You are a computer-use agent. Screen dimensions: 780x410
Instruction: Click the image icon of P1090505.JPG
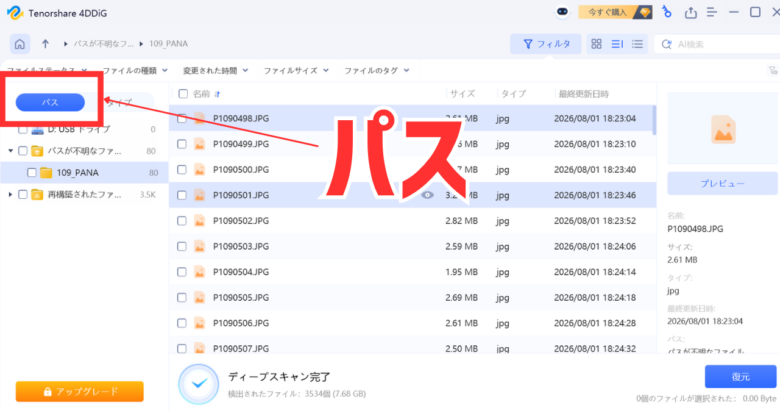pos(199,298)
